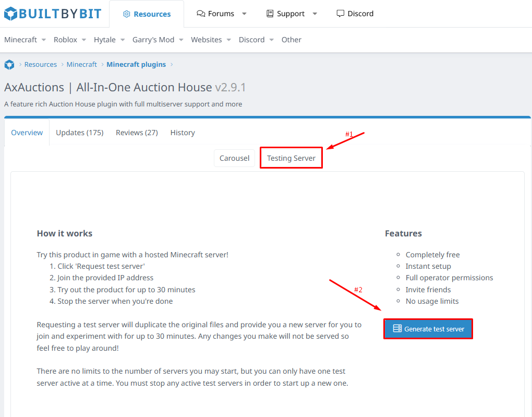
Task: Expand the Forums dropdown arrow
Action: pyautogui.click(x=244, y=14)
